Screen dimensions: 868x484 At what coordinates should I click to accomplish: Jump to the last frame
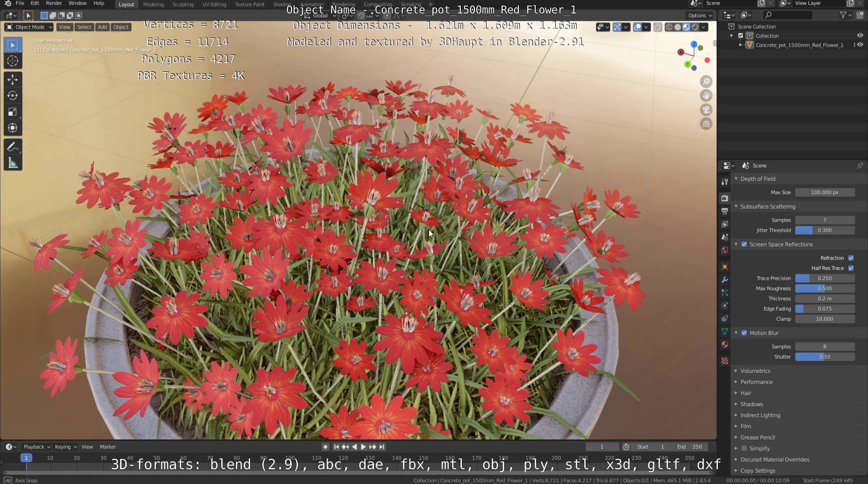[x=381, y=447]
